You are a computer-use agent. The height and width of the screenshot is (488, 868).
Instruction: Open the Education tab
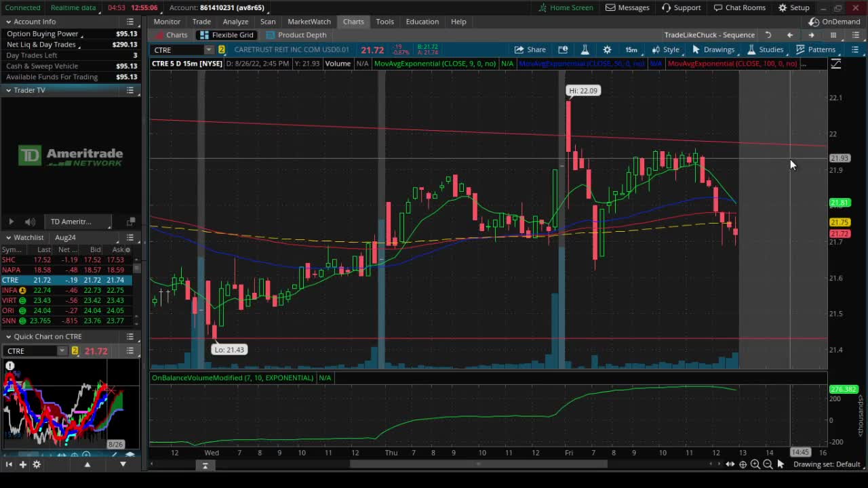click(422, 22)
